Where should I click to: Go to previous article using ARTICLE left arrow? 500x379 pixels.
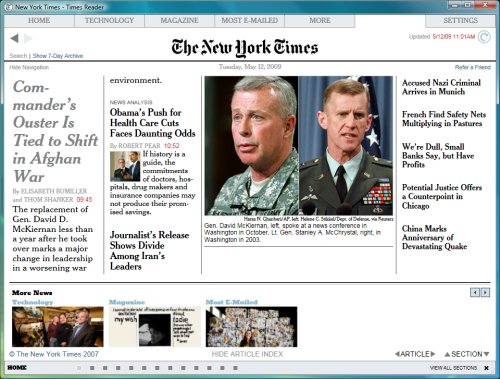click(397, 354)
